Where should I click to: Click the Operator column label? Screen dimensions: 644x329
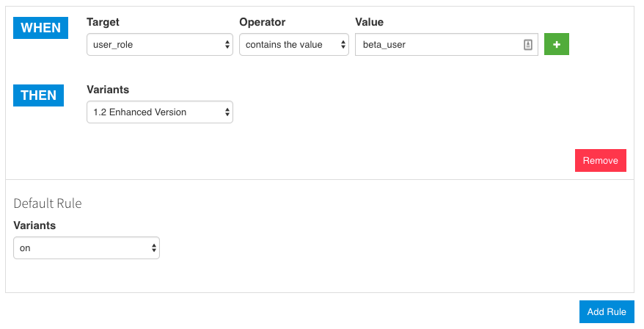(x=262, y=22)
